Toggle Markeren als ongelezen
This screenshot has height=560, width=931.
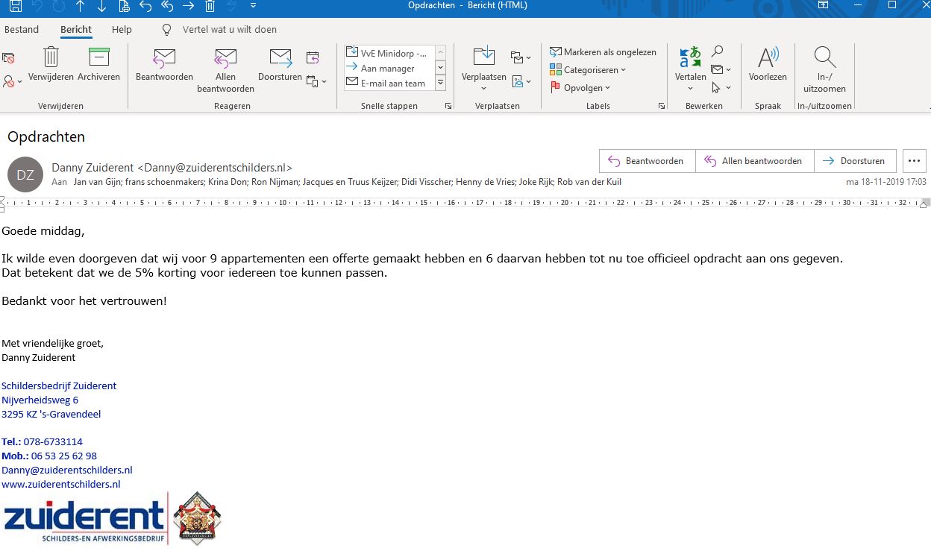point(603,52)
